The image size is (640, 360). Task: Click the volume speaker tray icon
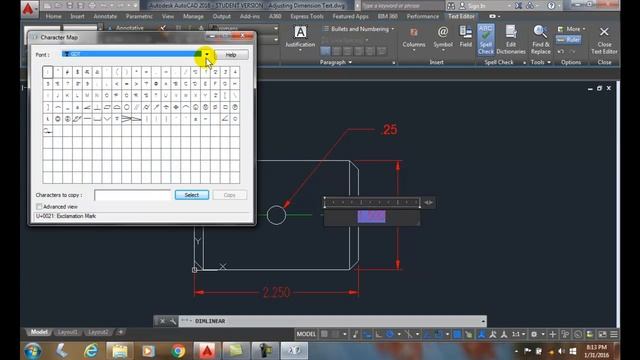pyautogui.click(x=562, y=351)
